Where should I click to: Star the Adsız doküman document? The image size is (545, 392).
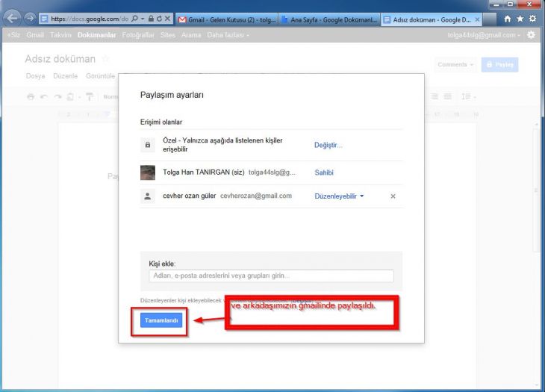point(106,59)
